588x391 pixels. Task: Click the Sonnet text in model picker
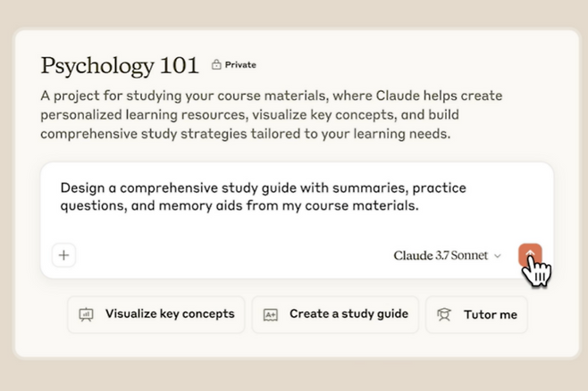pos(469,255)
